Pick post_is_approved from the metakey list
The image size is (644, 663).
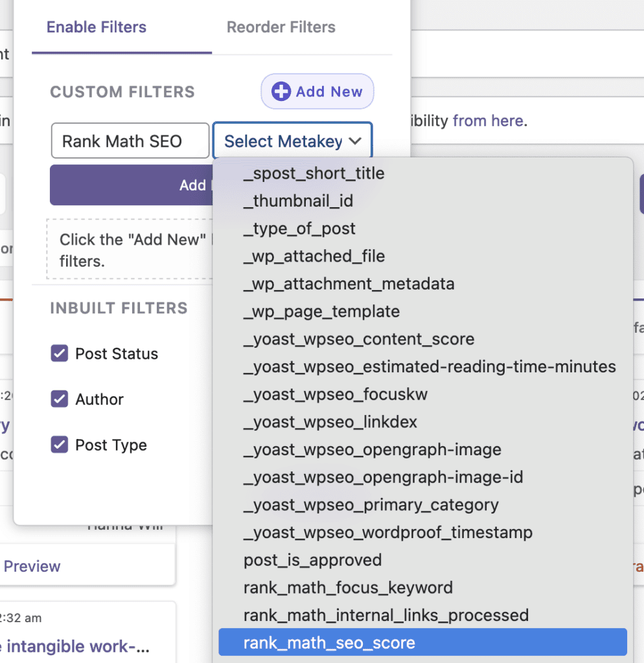(x=312, y=560)
